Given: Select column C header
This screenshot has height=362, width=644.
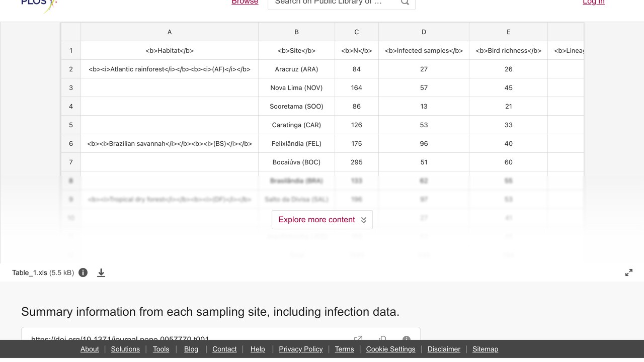Looking at the screenshot, I should pyautogui.click(x=357, y=32).
